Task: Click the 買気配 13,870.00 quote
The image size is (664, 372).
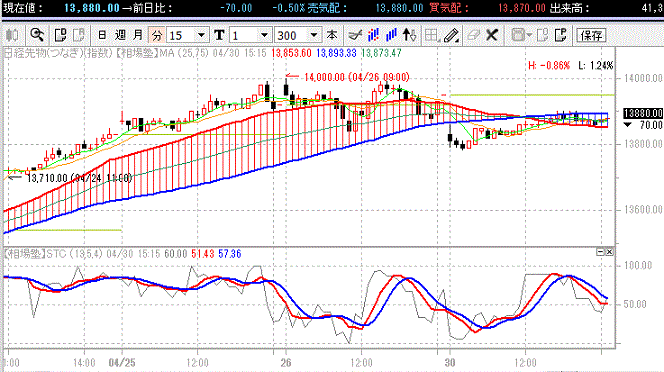Action: (x=522, y=8)
